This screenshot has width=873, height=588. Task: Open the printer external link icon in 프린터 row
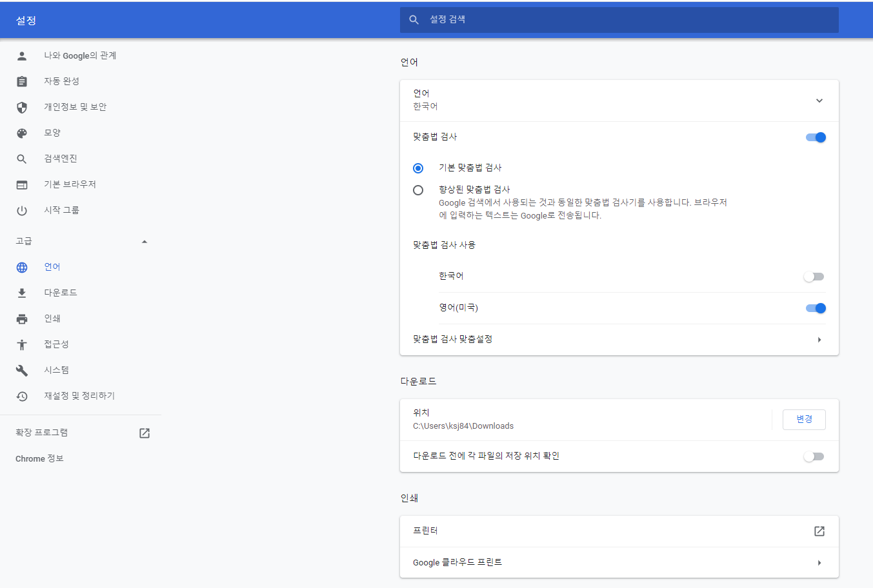819,531
